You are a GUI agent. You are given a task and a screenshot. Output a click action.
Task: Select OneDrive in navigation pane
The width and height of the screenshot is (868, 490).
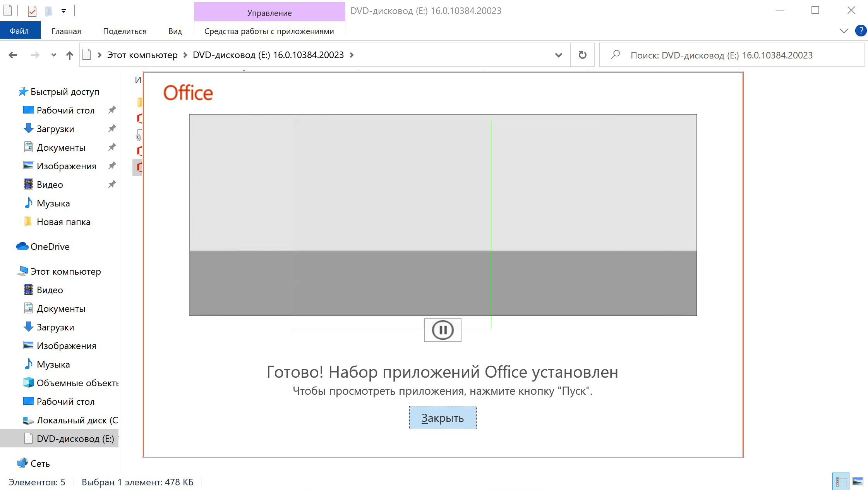click(x=50, y=247)
